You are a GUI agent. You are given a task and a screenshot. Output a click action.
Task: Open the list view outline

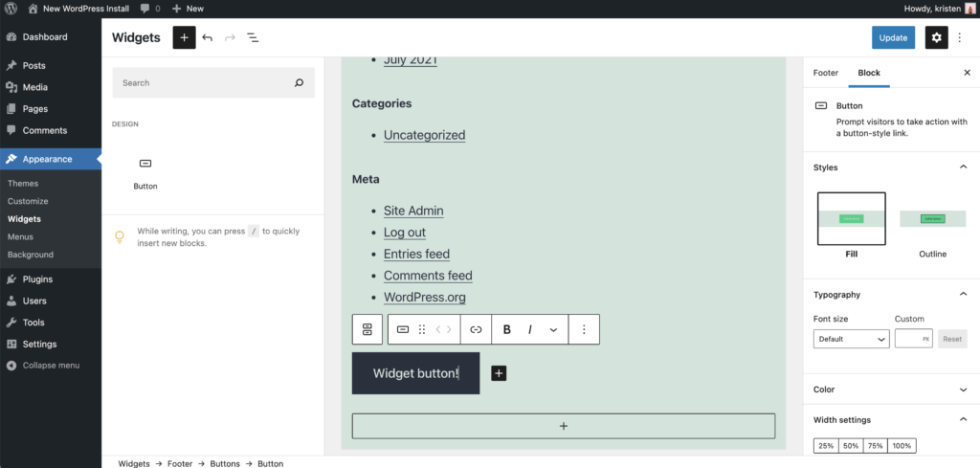(254, 37)
